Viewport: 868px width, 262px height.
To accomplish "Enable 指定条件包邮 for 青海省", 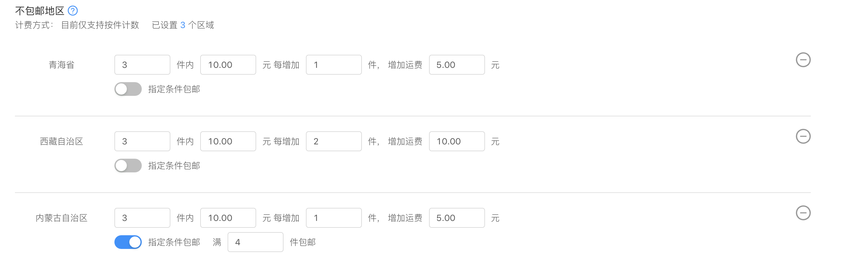I will pos(128,89).
